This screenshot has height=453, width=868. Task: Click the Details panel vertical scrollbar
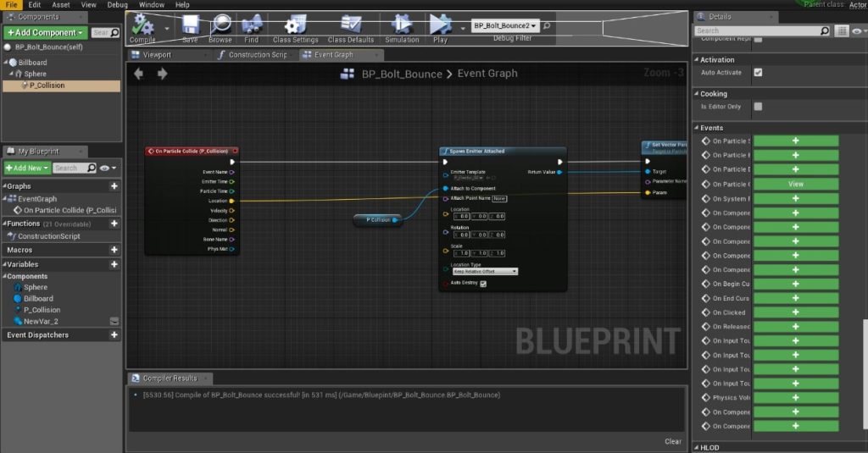[865, 373]
